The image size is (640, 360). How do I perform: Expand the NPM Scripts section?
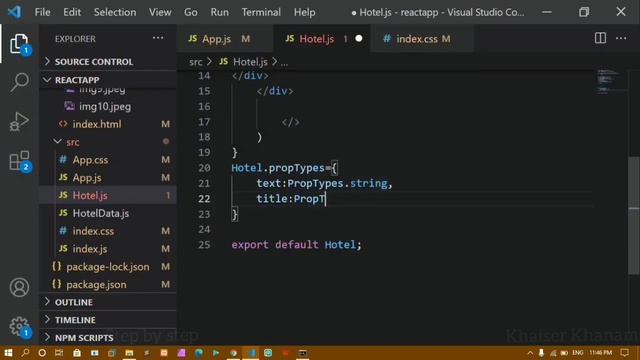(x=108, y=338)
